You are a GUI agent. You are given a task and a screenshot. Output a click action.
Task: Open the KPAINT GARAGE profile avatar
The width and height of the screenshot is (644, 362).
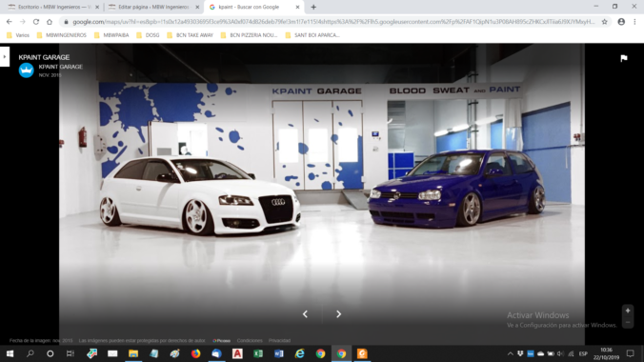[27, 70]
